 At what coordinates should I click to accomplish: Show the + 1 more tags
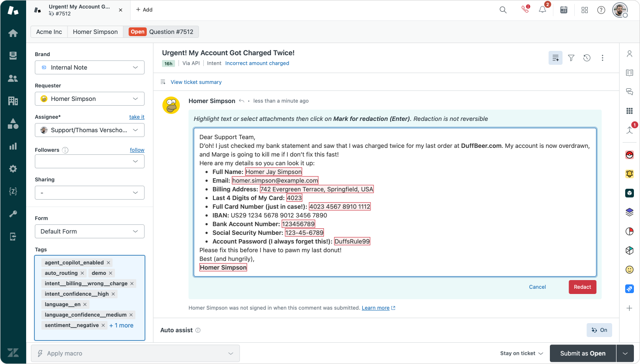(121, 325)
